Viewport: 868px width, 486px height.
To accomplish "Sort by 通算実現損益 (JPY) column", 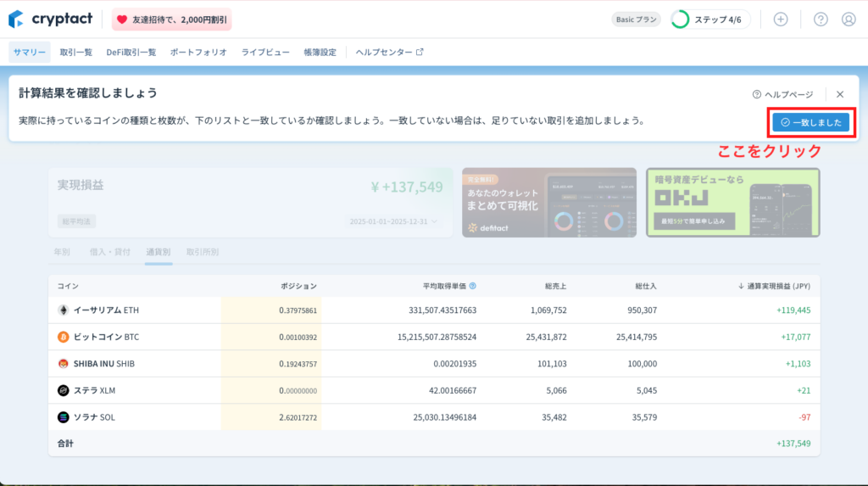I will 774,286.
